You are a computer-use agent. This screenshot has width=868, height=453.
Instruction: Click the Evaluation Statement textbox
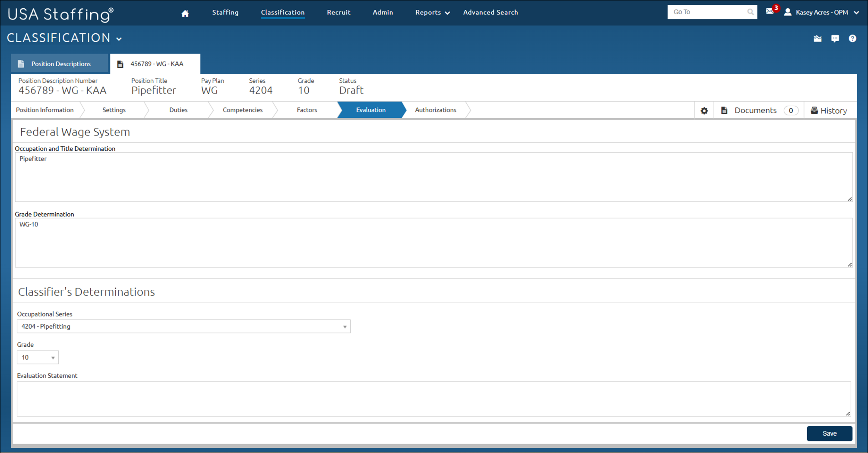click(x=434, y=399)
